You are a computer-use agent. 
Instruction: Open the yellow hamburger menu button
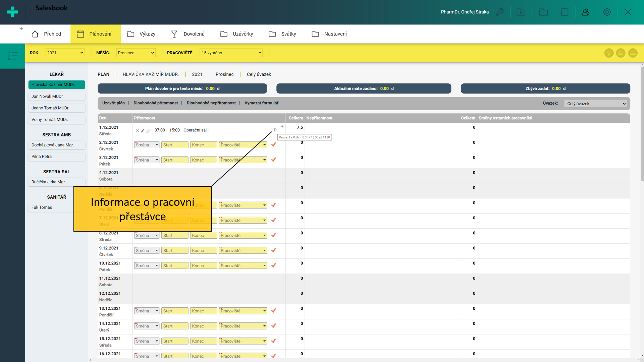click(x=633, y=53)
